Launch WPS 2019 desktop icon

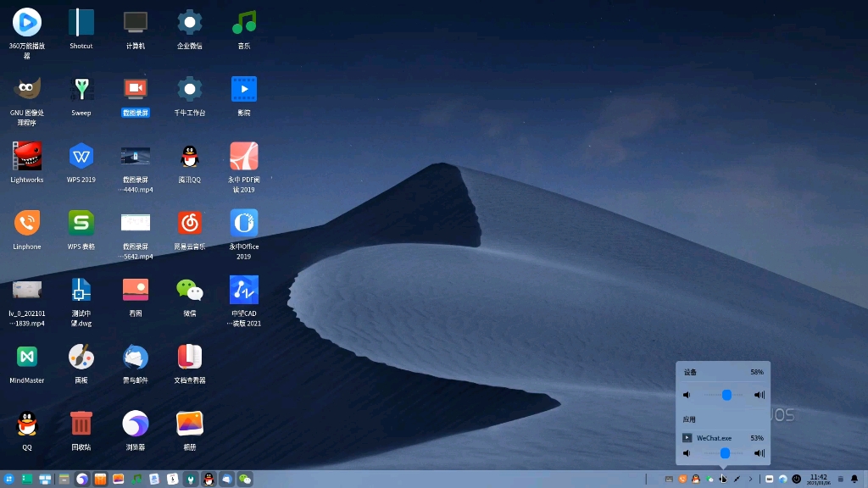pyautogui.click(x=81, y=156)
